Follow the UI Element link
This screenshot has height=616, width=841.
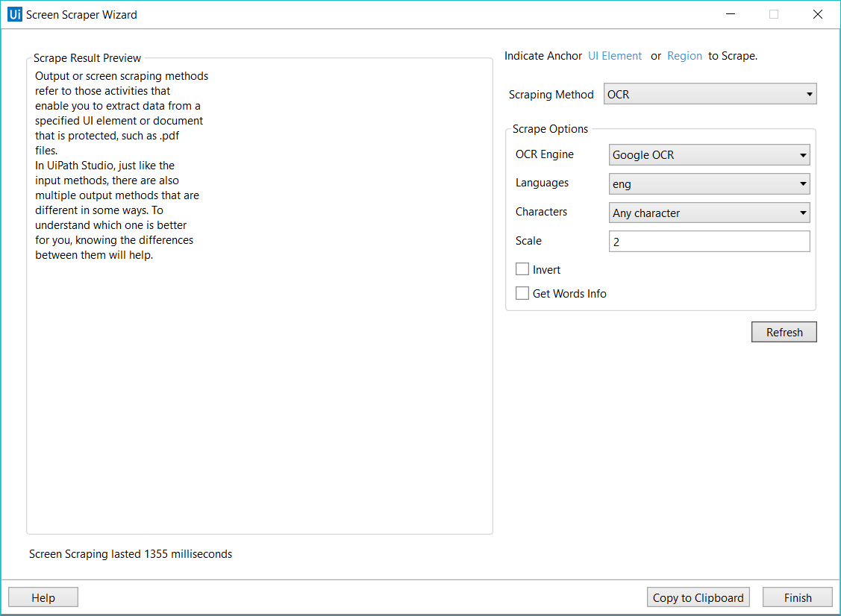[x=615, y=56]
